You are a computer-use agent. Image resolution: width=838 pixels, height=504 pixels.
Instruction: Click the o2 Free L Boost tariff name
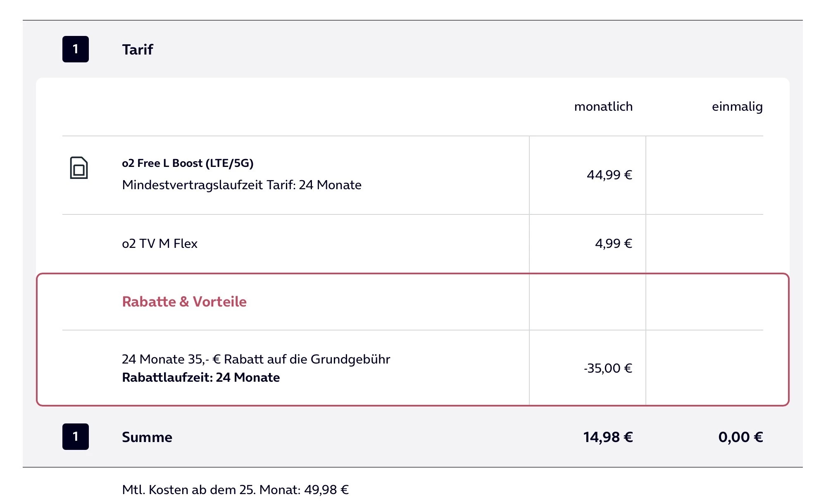pyautogui.click(x=188, y=163)
